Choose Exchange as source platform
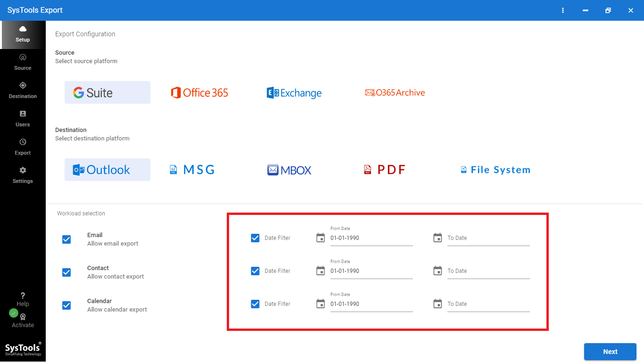644x362 pixels. pos(294,93)
